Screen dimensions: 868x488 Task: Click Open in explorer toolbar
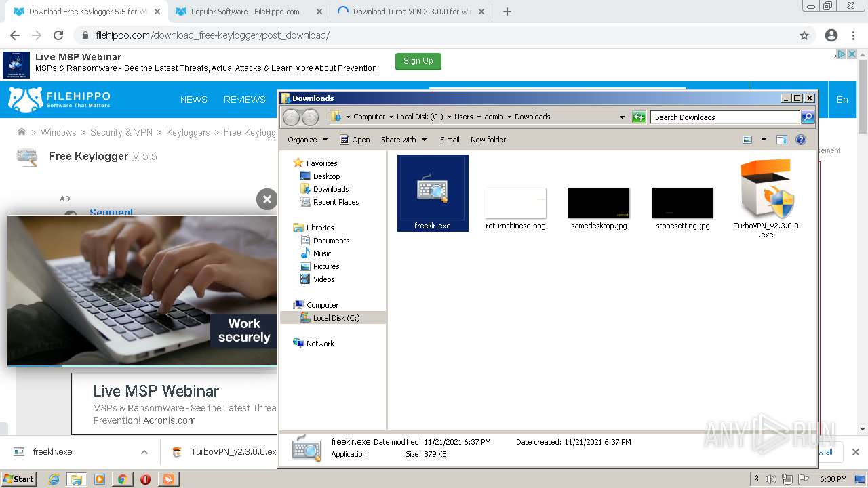355,140
